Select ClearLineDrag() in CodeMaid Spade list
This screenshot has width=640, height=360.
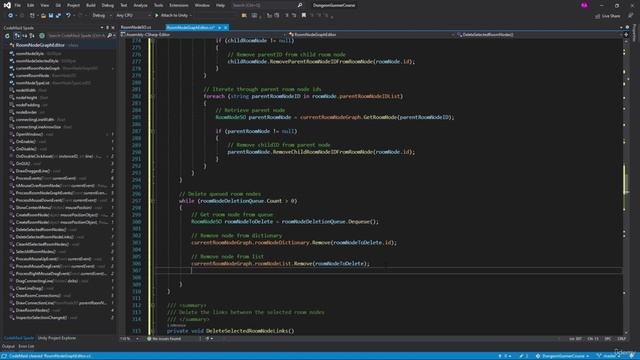pyautogui.click(x=29, y=288)
